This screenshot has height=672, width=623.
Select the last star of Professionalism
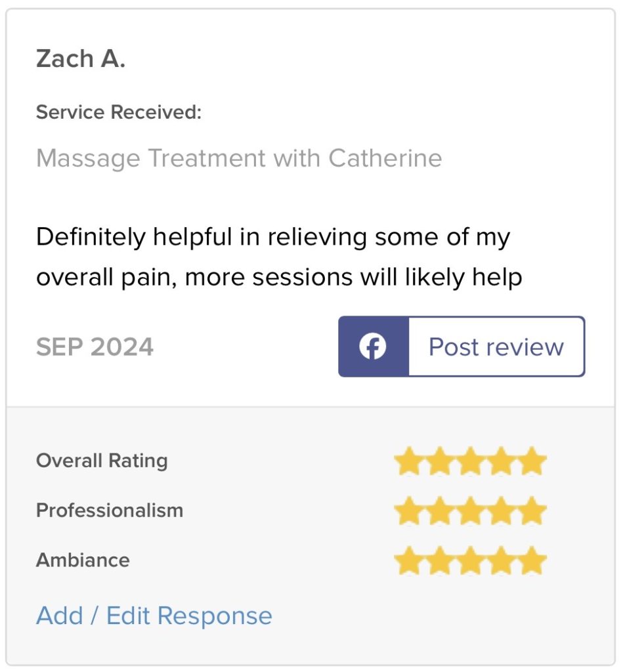[532, 511]
